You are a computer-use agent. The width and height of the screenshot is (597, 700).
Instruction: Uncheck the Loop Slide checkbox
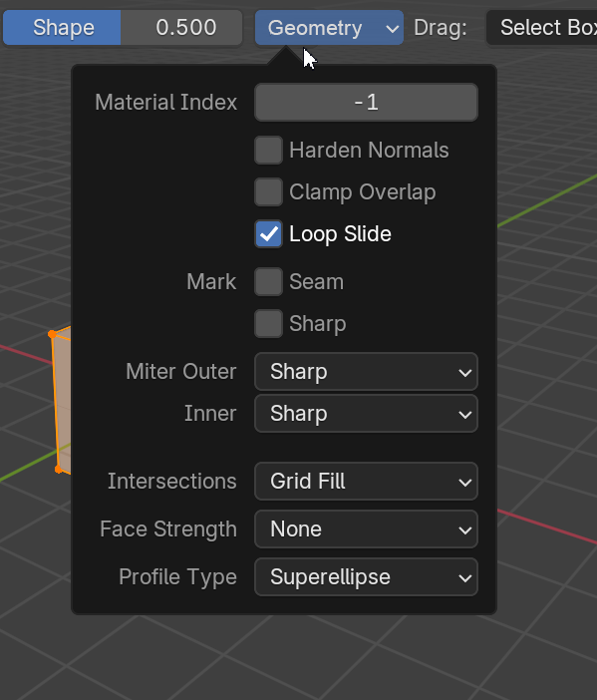(x=269, y=234)
